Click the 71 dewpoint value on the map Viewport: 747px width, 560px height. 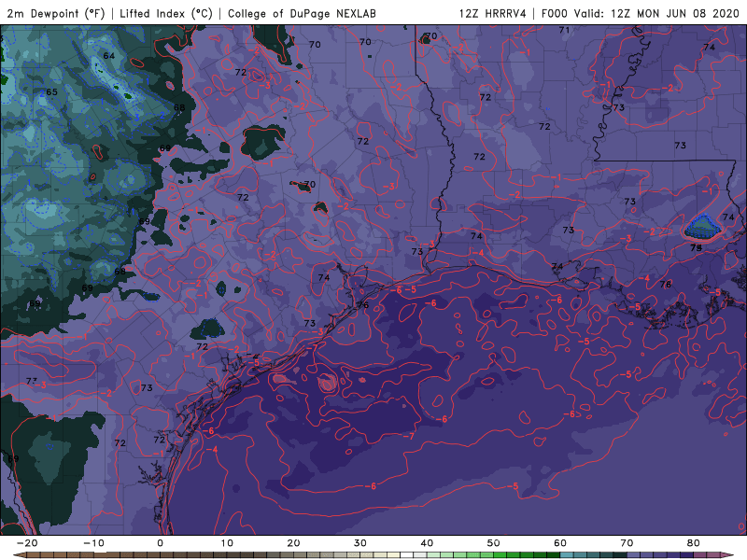coord(564,30)
